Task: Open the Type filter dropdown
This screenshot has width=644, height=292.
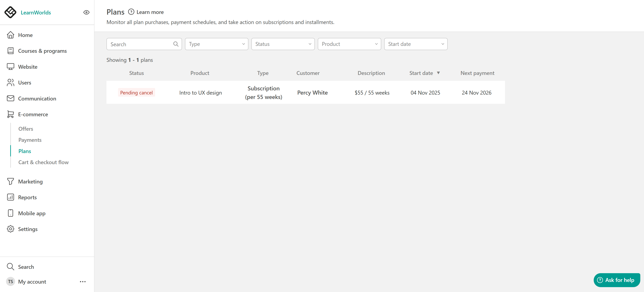Action: [x=216, y=44]
